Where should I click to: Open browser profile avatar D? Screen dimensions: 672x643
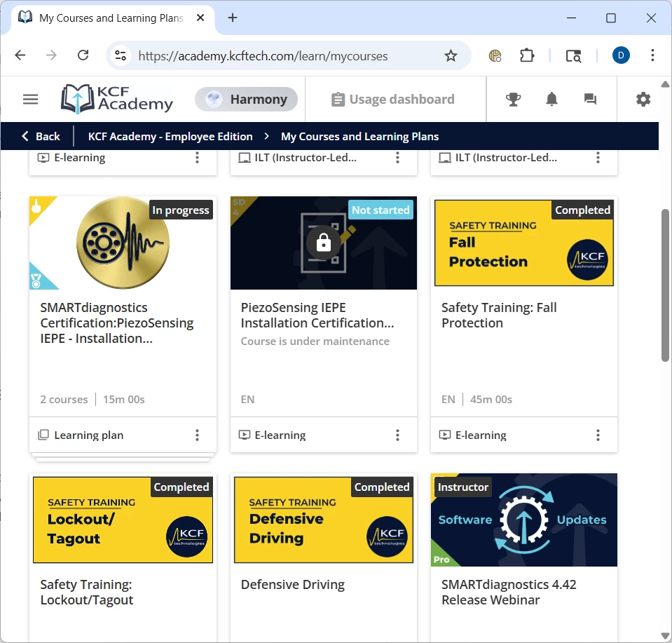[x=621, y=55]
